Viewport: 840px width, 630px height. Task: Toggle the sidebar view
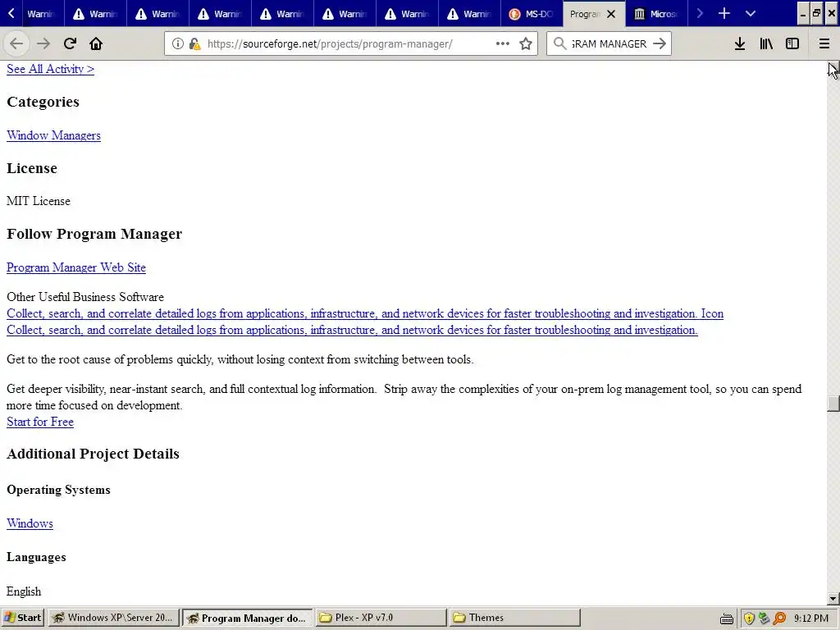792,44
